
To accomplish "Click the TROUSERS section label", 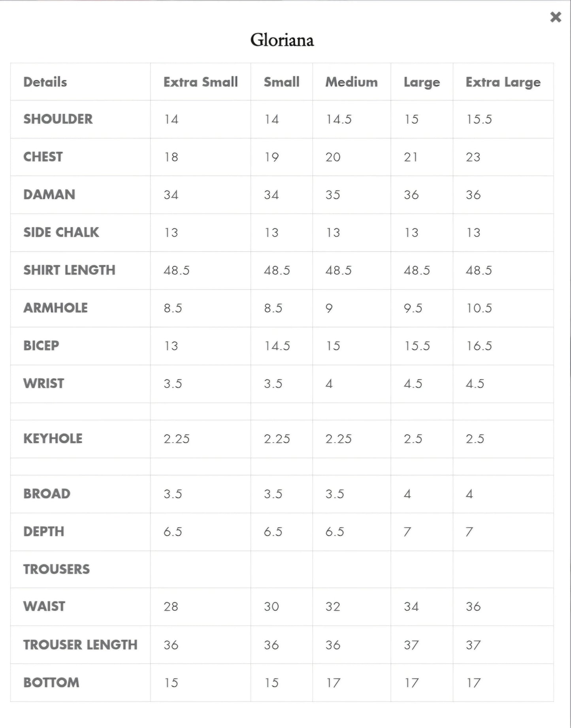I will tap(57, 569).
